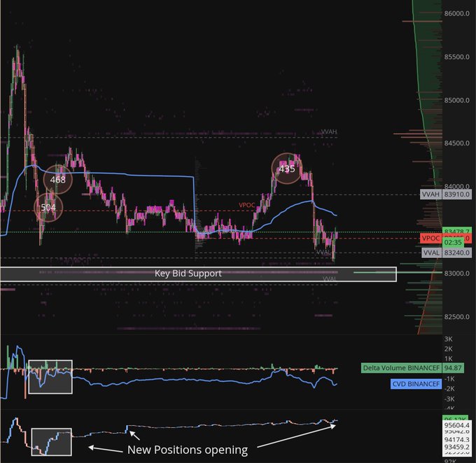Click the 82500.0 price axis label

pos(456,317)
